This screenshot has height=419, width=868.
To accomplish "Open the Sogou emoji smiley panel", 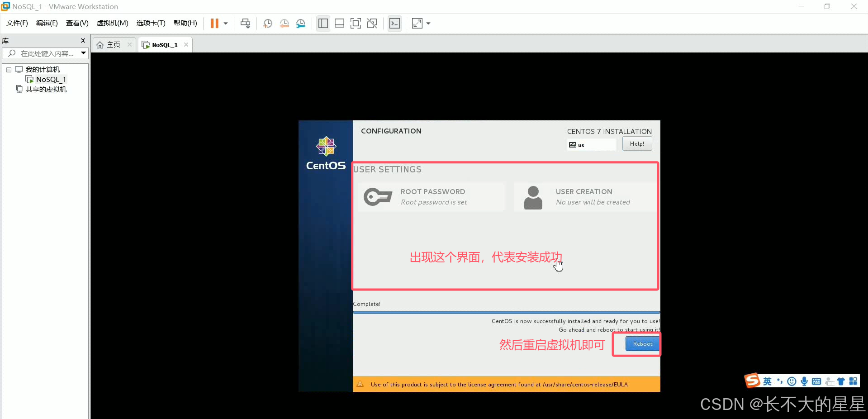I will [x=792, y=381].
